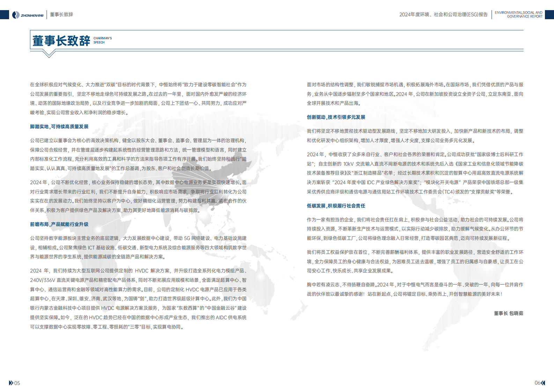Screen dimensions: 554x392
Task: Click the paragraph starting 2024 年，我们持续为大型互联网公司
Action: click(x=138, y=299)
